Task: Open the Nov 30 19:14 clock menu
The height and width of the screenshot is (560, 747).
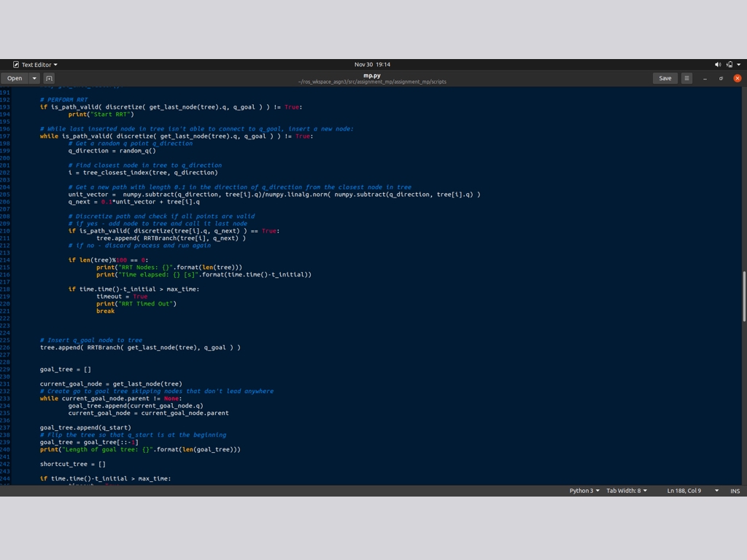Action: click(x=372, y=64)
